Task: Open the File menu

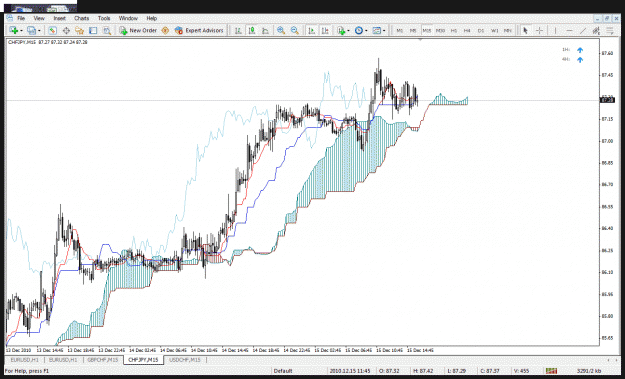Action: 21,18
